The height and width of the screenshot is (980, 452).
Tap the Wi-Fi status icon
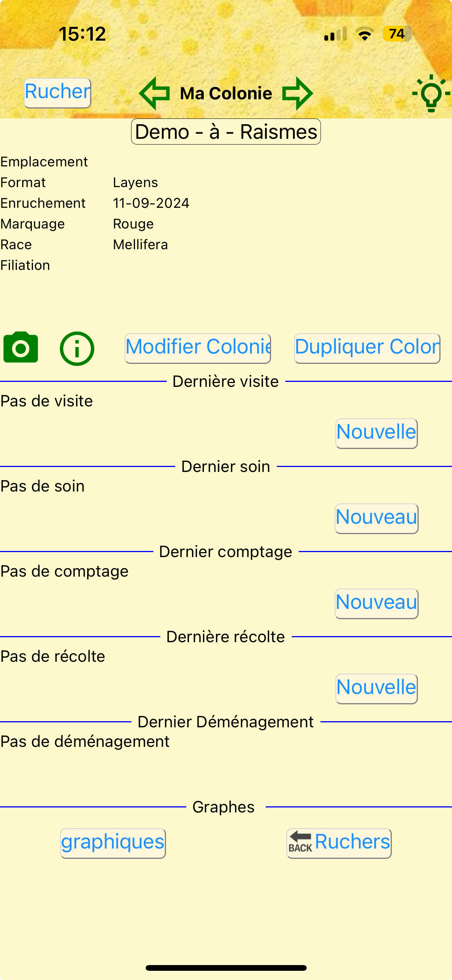(x=365, y=34)
